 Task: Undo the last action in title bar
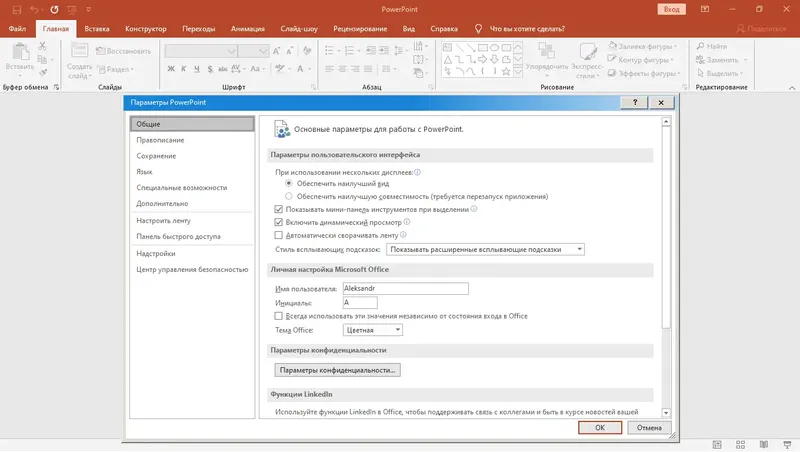pos(34,9)
